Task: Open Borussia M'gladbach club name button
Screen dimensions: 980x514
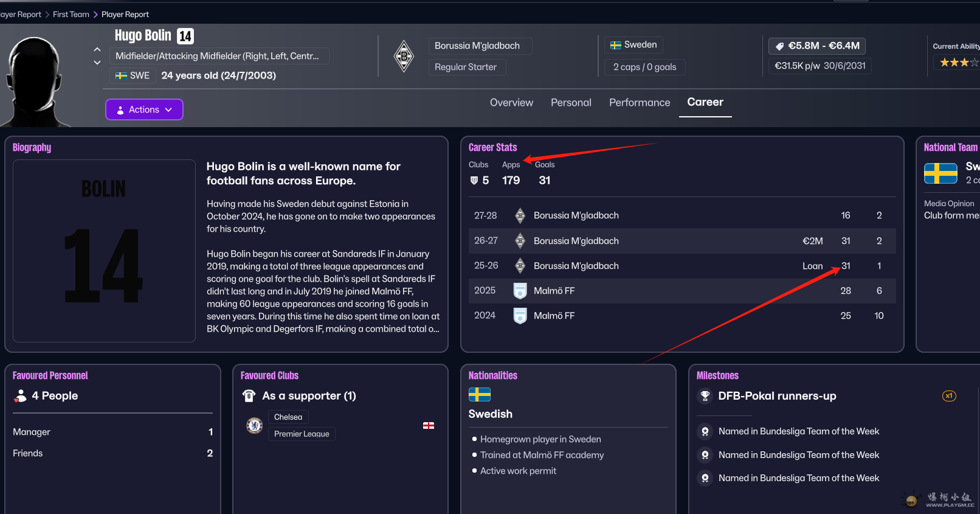Action: (480, 46)
